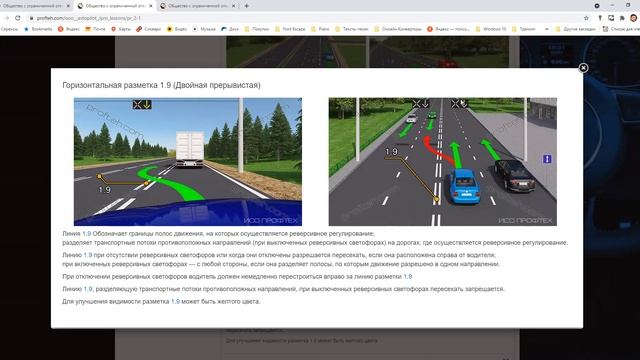This screenshot has width=640, height=360.
Task: Open the Ford Escape bookmarks folder
Action: point(290,29)
